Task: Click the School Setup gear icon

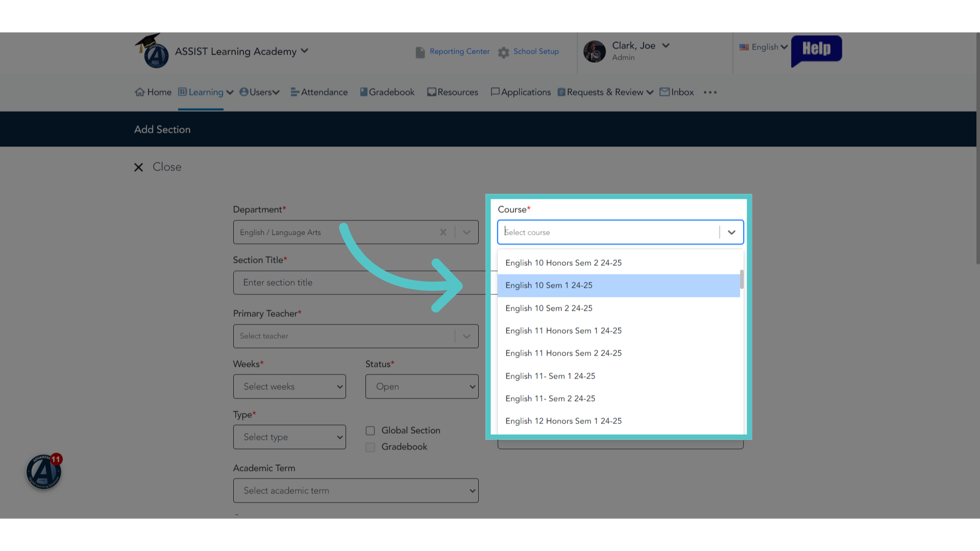Action: [504, 52]
